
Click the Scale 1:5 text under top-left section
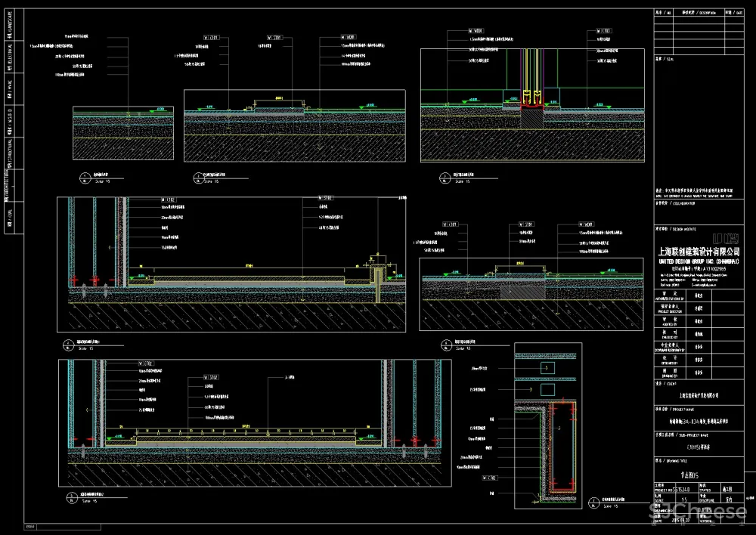tap(102, 182)
